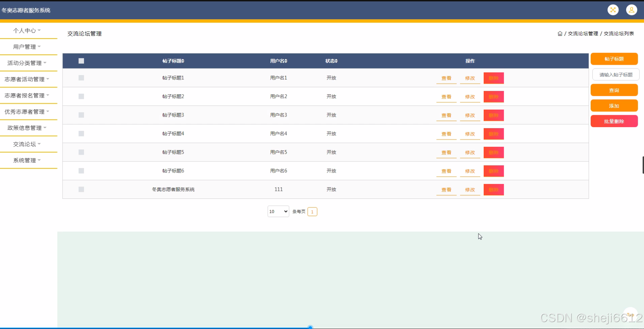Check the row checkbox for 帖子标题3

[81, 115]
